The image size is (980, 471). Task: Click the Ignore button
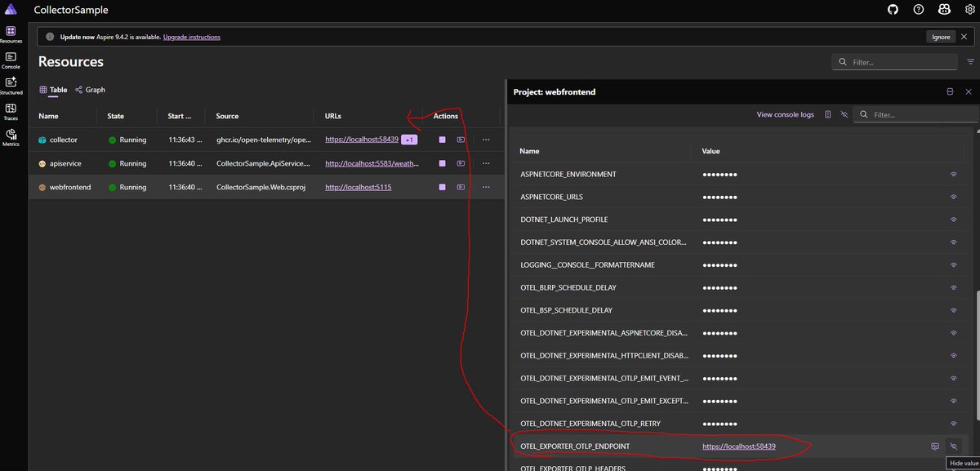941,37
